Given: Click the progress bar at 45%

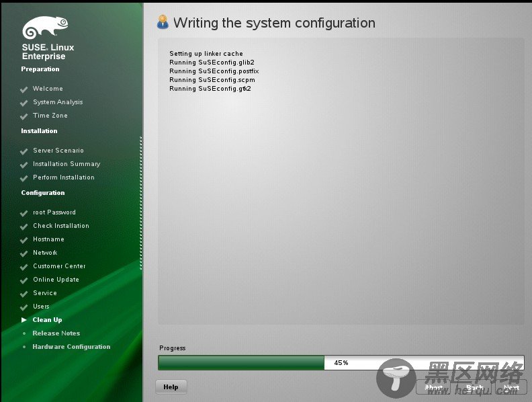Looking at the screenshot, I should coord(341,362).
